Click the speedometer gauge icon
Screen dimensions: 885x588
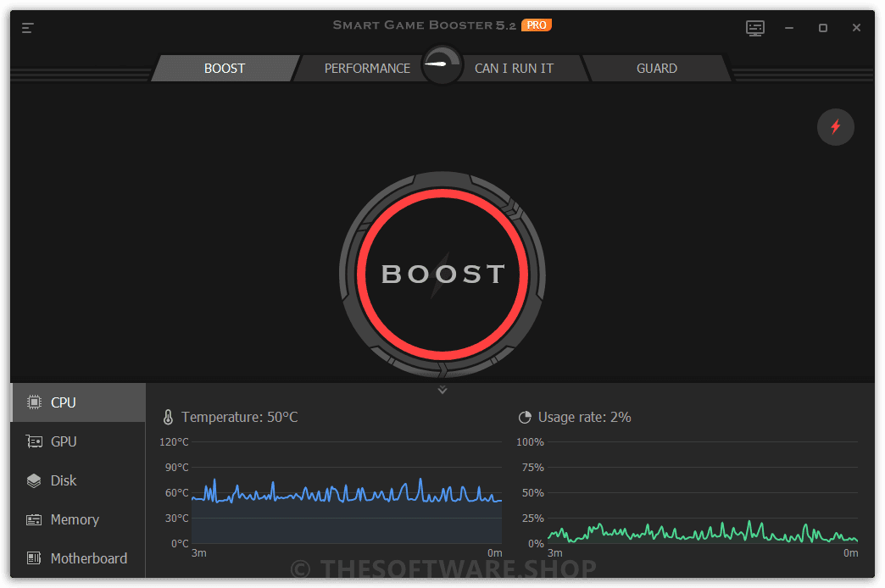pyautogui.click(x=442, y=64)
